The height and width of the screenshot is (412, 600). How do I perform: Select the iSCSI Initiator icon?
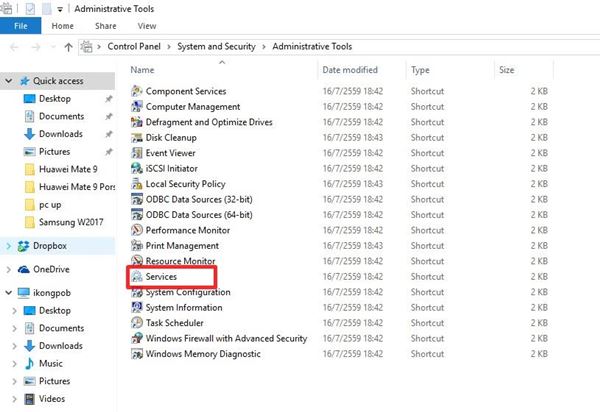coord(137,168)
